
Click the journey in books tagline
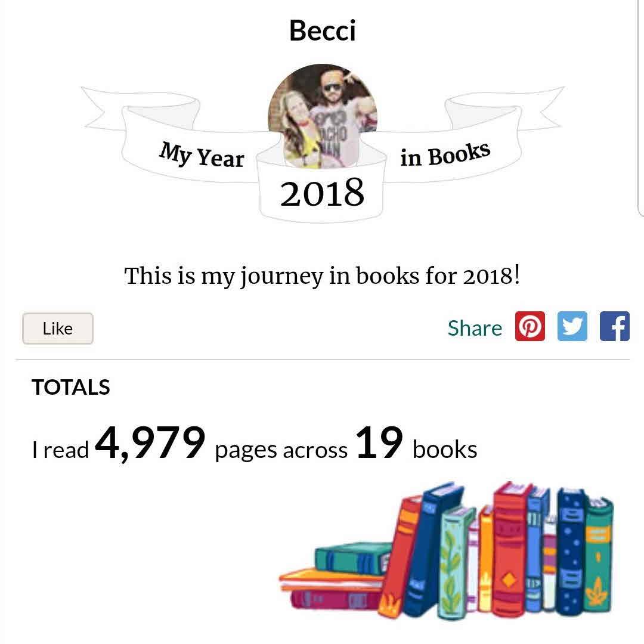(x=322, y=276)
